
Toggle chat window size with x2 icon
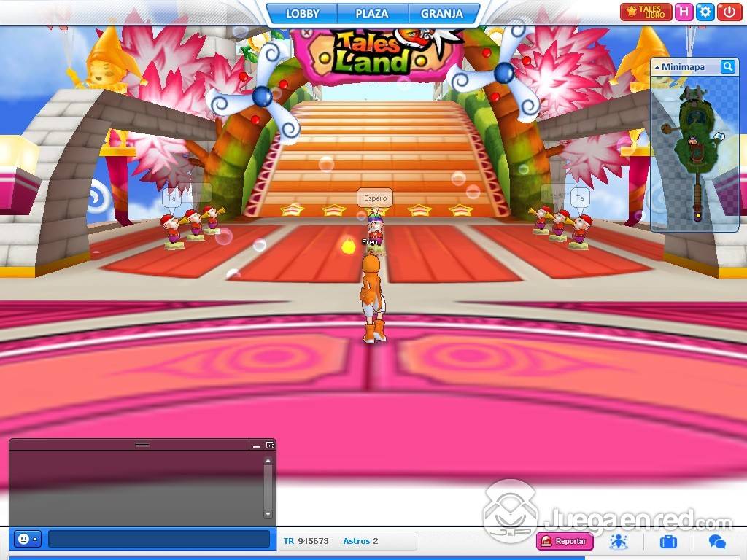pyautogui.click(x=270, y=445)
